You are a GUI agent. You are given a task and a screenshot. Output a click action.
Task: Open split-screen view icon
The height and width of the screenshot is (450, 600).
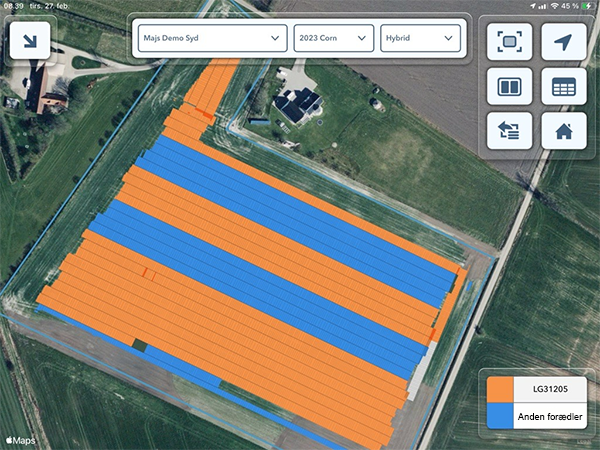[509, 86]
